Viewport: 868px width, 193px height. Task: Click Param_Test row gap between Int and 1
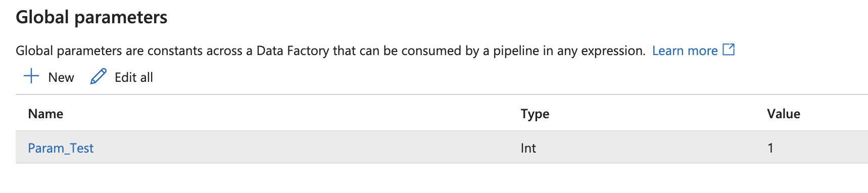tap(652, 148)
